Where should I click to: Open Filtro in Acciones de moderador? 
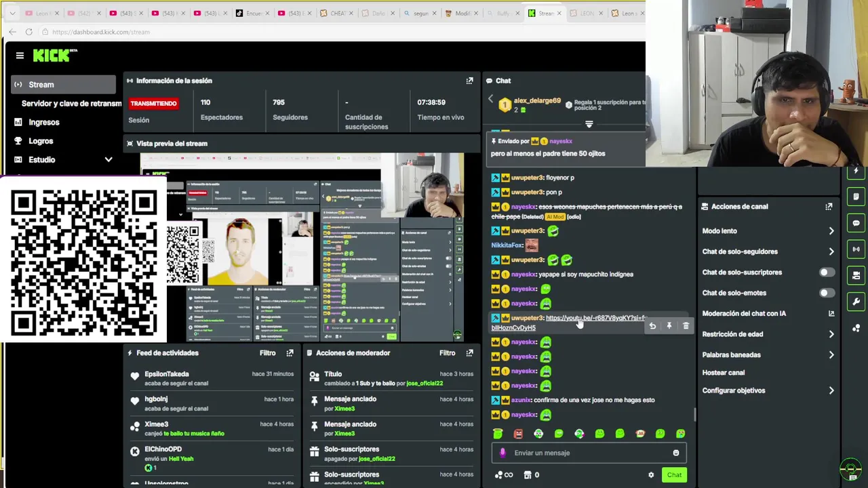pyautogui.click(x=447, y=353)
